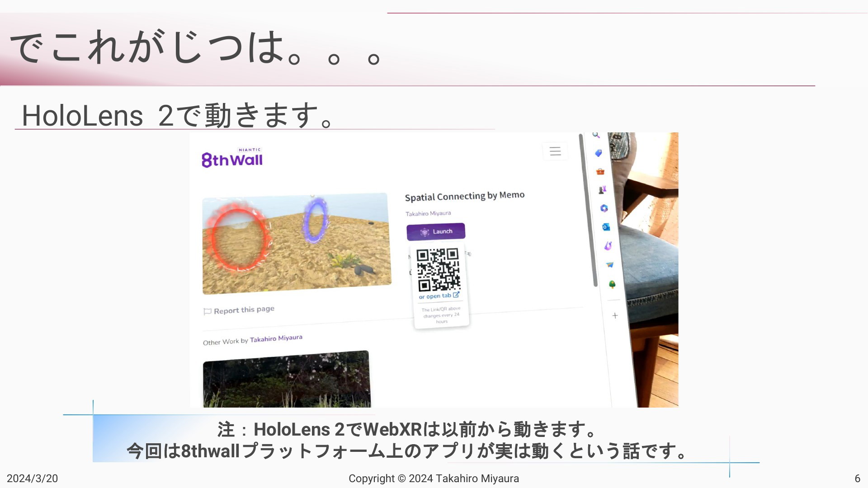Click the note line starting '今回は8thwallプラットフォーム'
868x488 pixels.
click(407, 451)
